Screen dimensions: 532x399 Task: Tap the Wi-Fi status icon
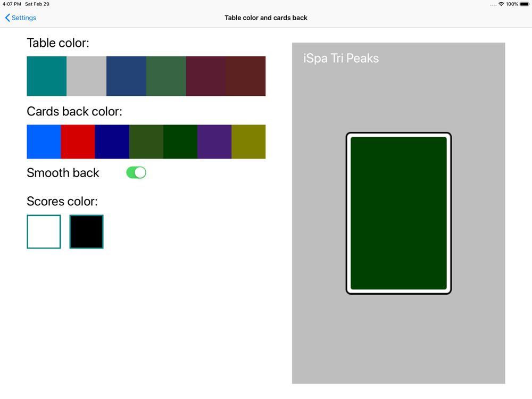(x=501, y=4)
